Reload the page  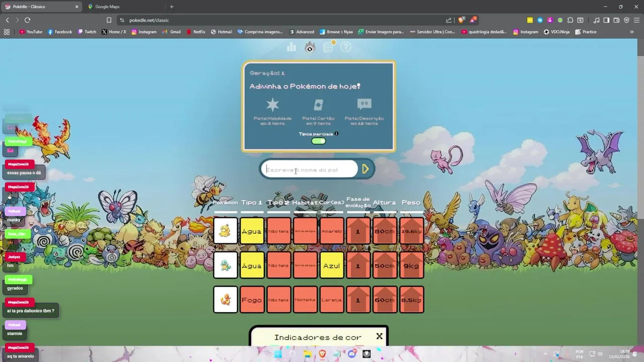(x=27, y=20)
